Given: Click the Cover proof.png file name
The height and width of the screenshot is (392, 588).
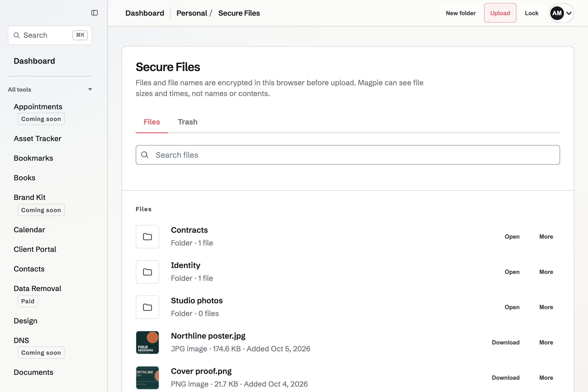Looking at the screenshot, I should pyautogui.click(x=201, y=371).
